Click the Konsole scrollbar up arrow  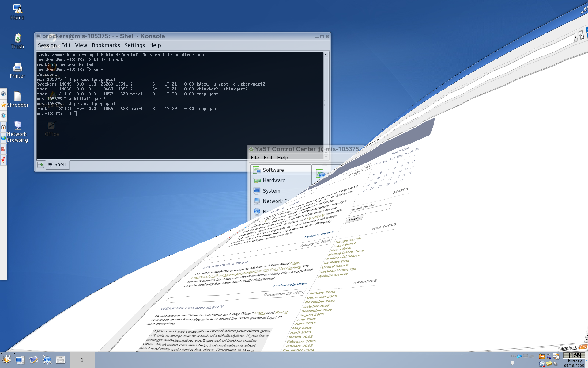[326, 55]
